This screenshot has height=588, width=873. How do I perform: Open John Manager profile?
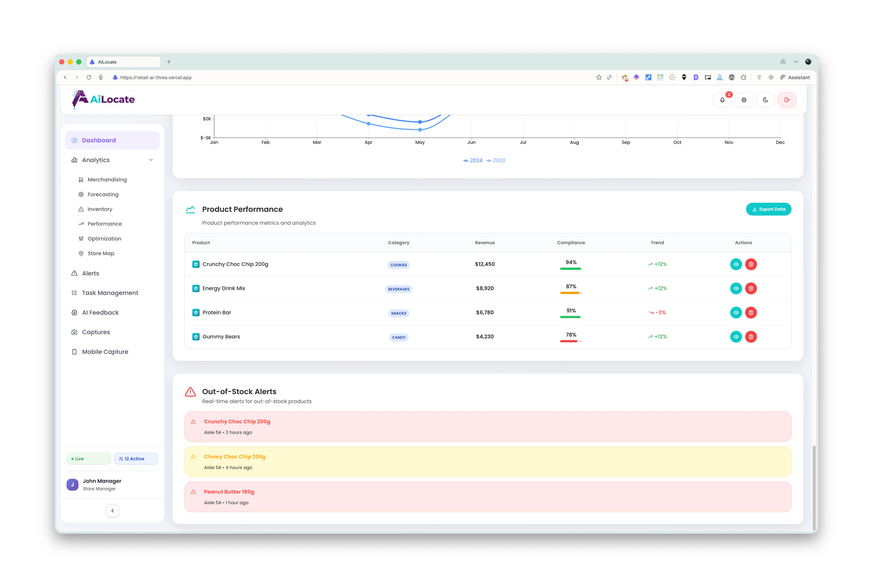pos(112,484)
